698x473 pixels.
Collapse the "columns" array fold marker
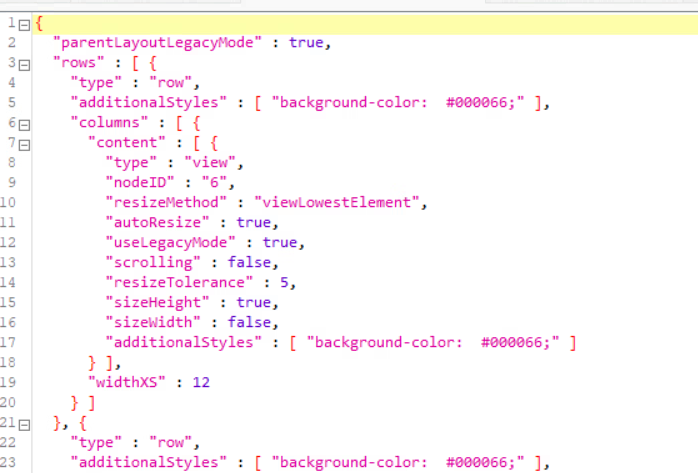tap(24, 123)
